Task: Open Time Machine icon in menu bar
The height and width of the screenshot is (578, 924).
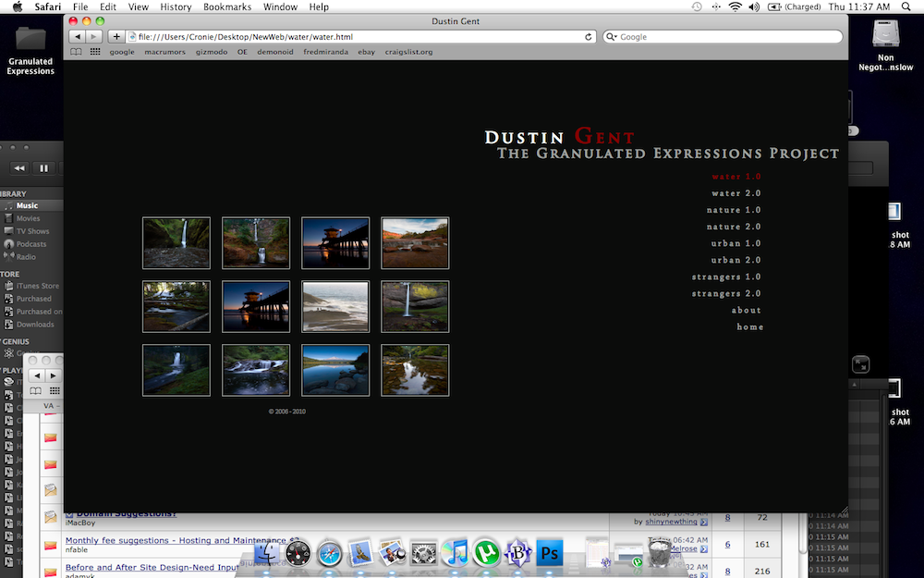Action: (x=697, y=7)
